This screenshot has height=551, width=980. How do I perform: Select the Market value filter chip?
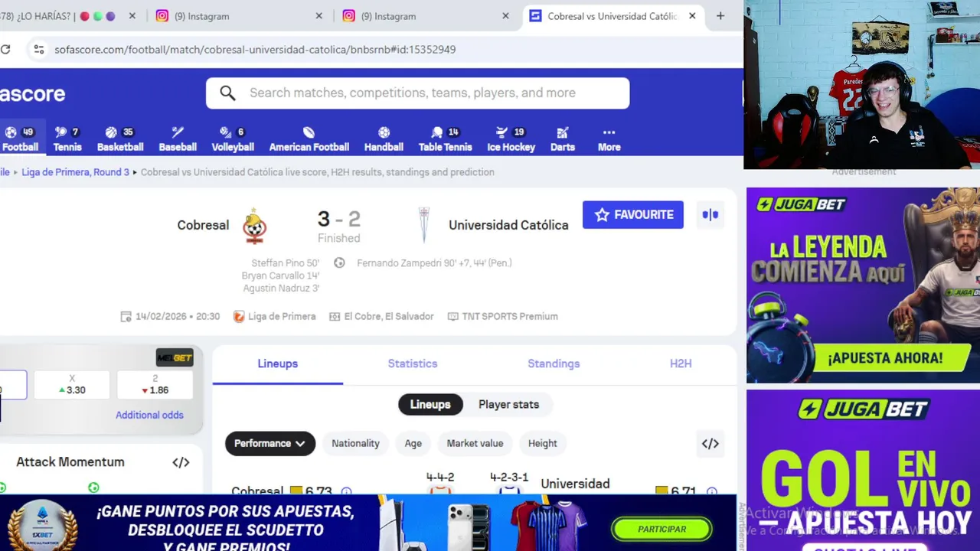point(475,443)
